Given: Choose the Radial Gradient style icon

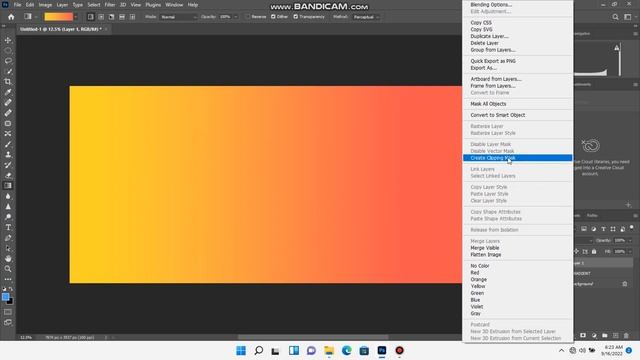Looking at the screenshot, I should (101, 17).
